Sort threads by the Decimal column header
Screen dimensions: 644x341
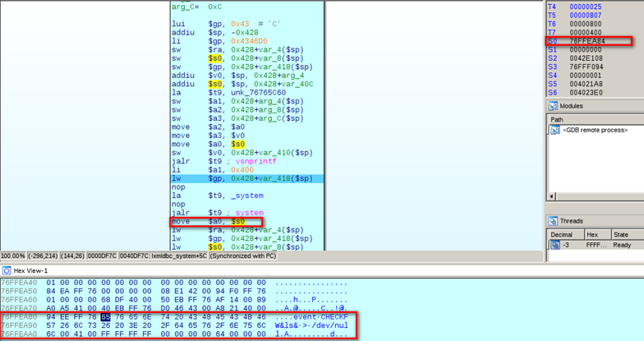561,235
